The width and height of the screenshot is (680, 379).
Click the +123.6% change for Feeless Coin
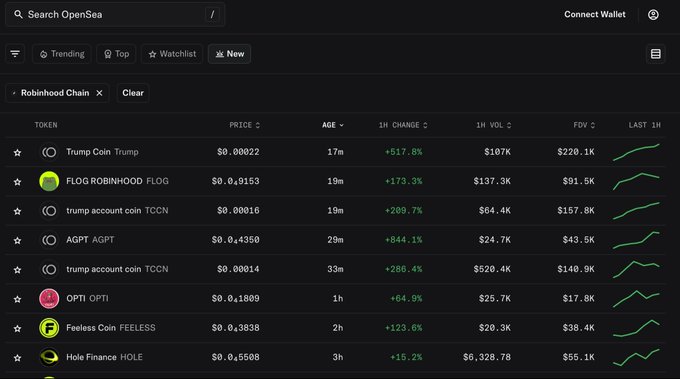pos(403,328)
